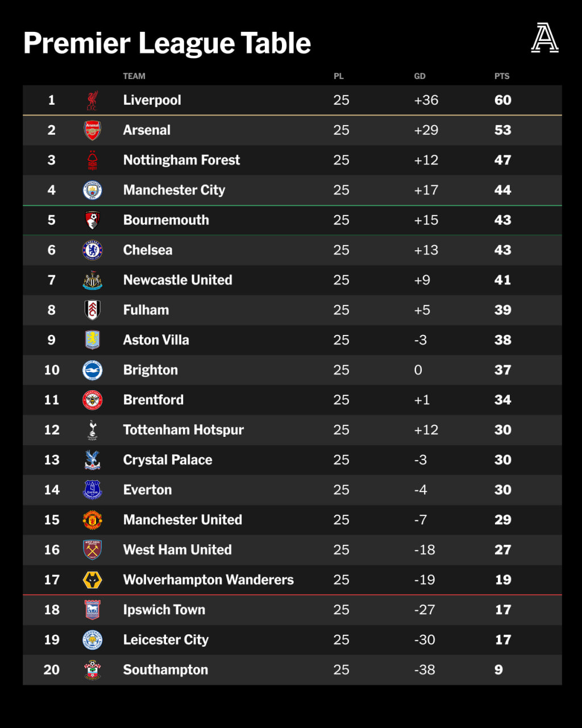Click the Newcastle United crest
The image size is (582, 728).
92,280
